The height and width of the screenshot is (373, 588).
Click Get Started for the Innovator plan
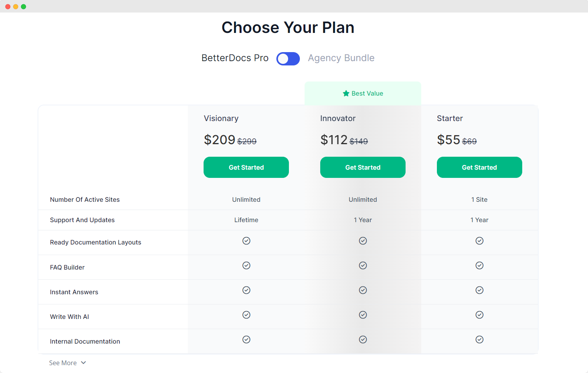tap(363, 167)
